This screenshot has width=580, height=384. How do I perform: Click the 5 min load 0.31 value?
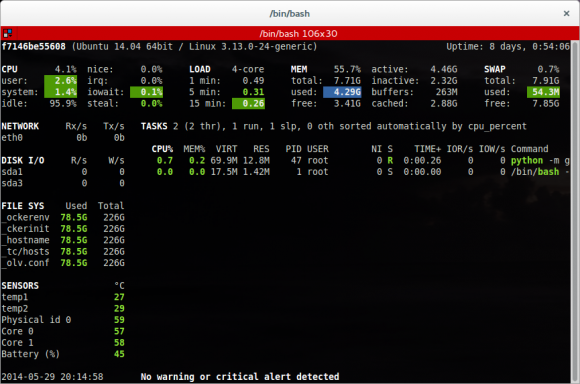pos(253,92)
